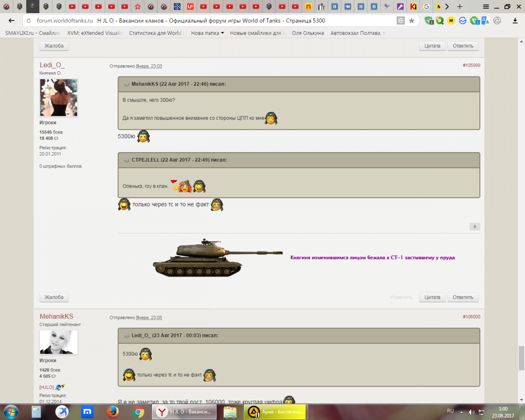
Task: Go back using the browser back arrow
Action: point(11,21)
